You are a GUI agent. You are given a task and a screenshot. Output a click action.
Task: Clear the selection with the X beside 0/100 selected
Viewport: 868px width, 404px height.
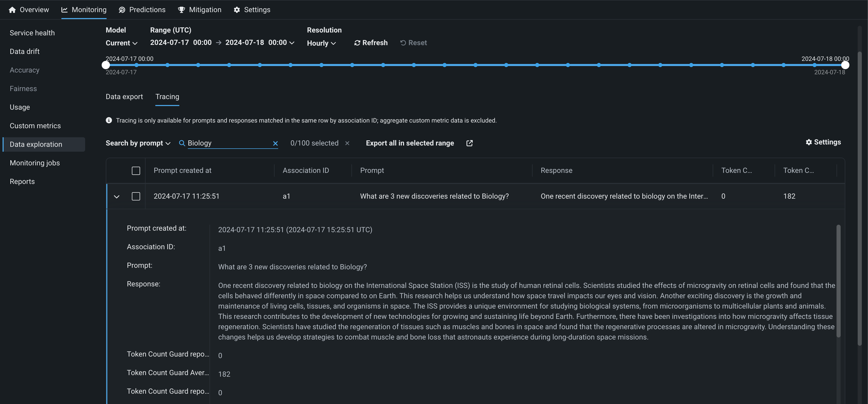[347, 143]
